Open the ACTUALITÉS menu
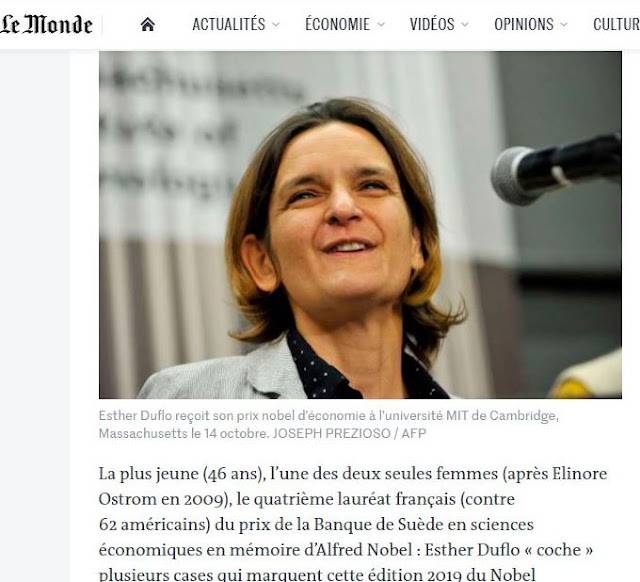 (x=229, y=24)
